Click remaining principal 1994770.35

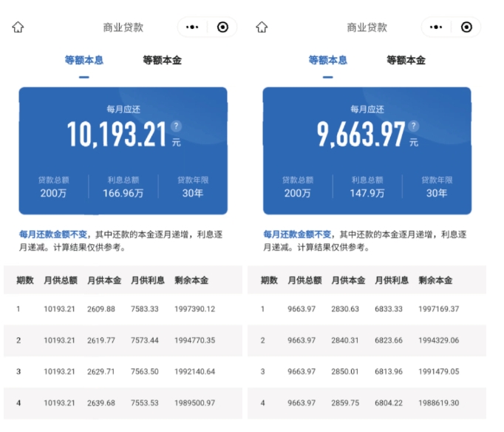coord(195,340)
